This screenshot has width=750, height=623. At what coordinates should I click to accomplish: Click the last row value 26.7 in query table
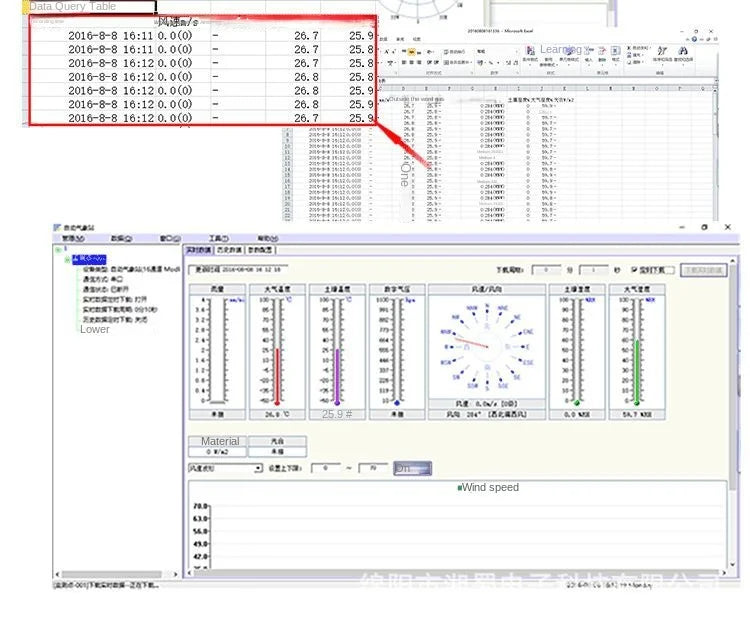click(x=306, y=118)
